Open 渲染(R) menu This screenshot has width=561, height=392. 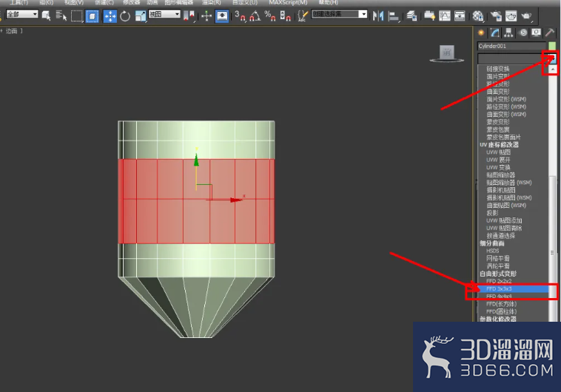pyautogui.click(x=211, y=2)
